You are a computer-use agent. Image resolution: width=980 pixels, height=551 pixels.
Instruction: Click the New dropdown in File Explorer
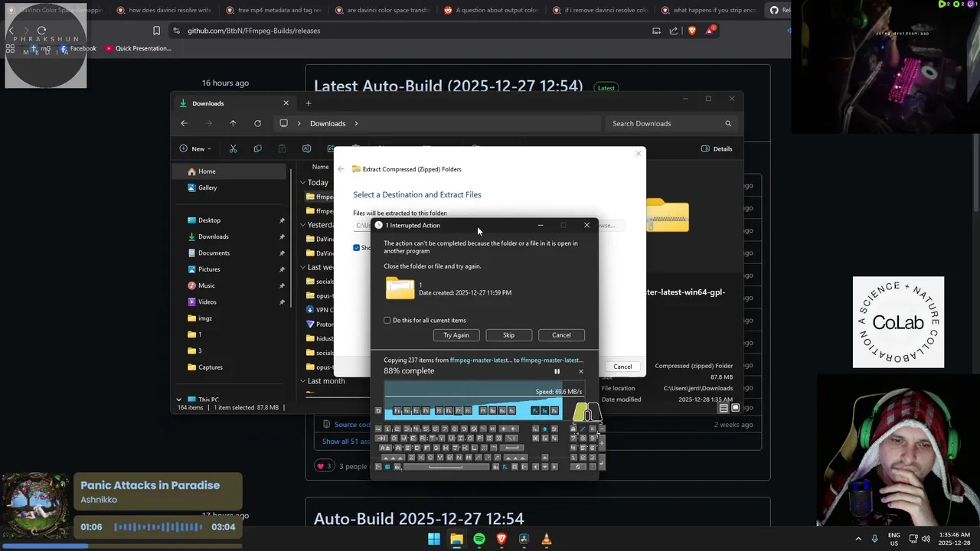coord(196,148)
